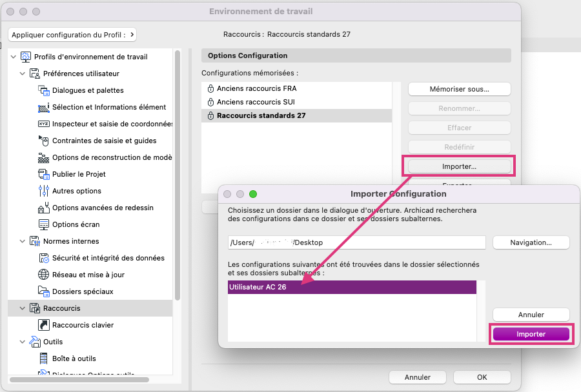Select the Sélection et Informations élément icon
Viewport: 581px width, 392px height.
click(44, 107)
